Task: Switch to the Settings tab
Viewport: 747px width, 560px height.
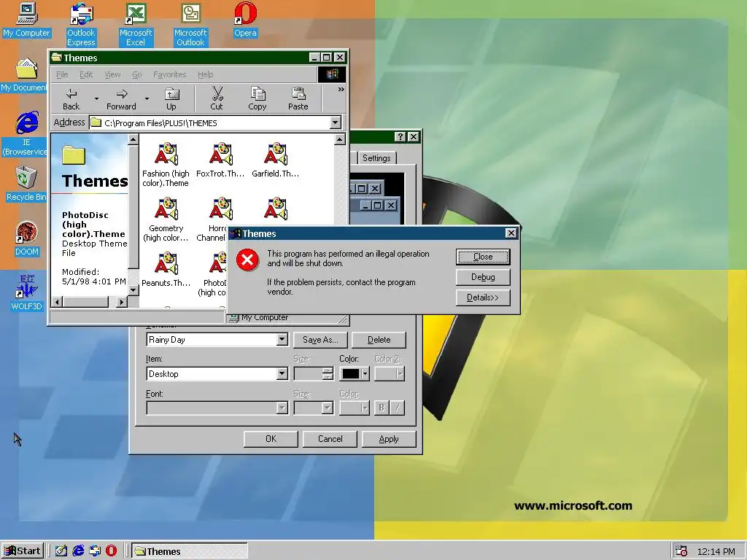Action: [x=376, y=158]
